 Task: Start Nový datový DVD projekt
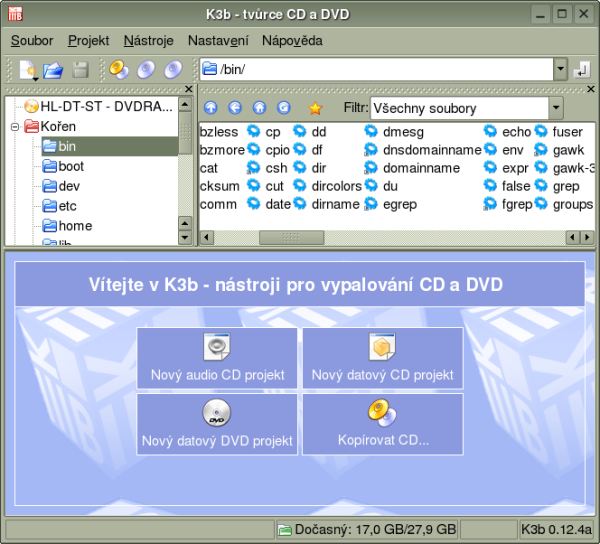[217, 424]
